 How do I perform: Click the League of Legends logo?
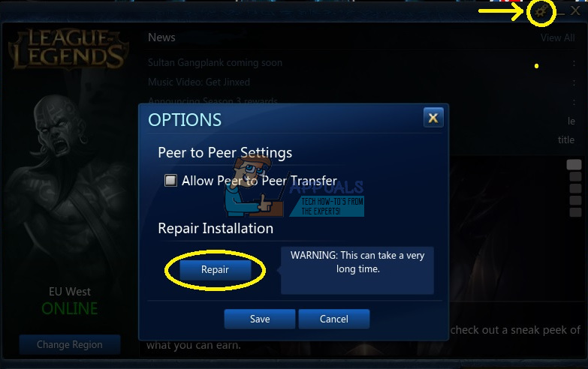[68, 49]
